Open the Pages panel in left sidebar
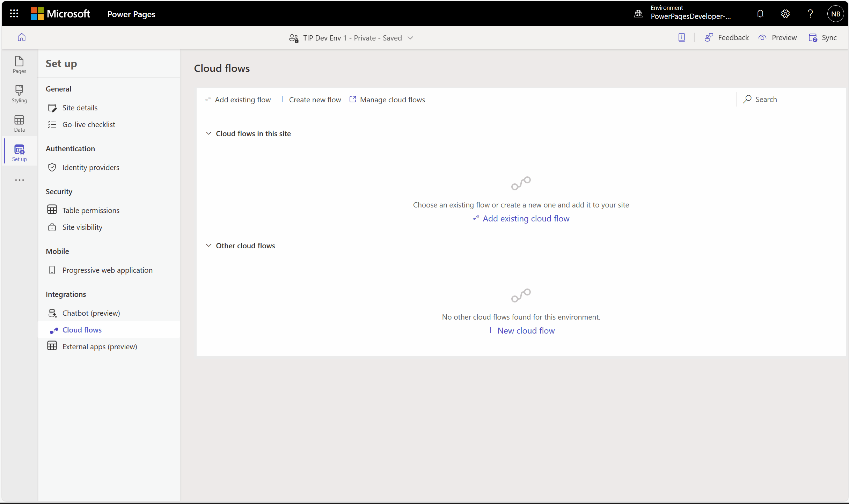The height and width of the screenshot is (504, 849). pyautogui.click(x=19, y=65)
